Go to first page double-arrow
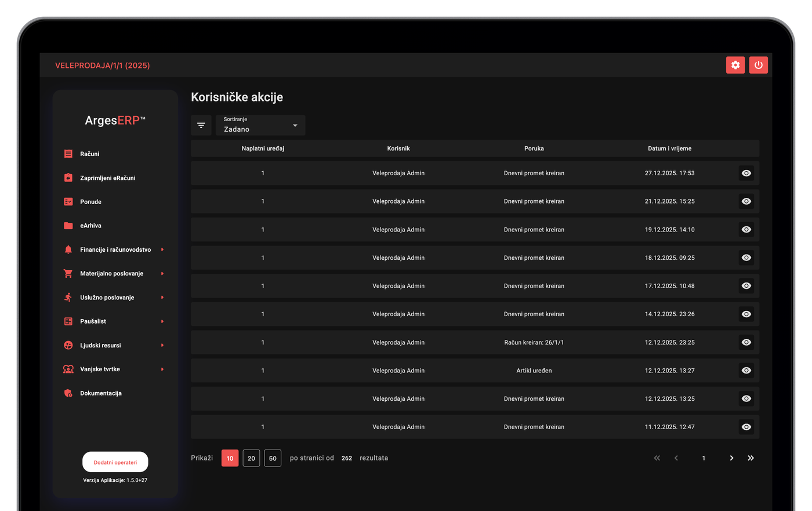 tap(657, 458)
